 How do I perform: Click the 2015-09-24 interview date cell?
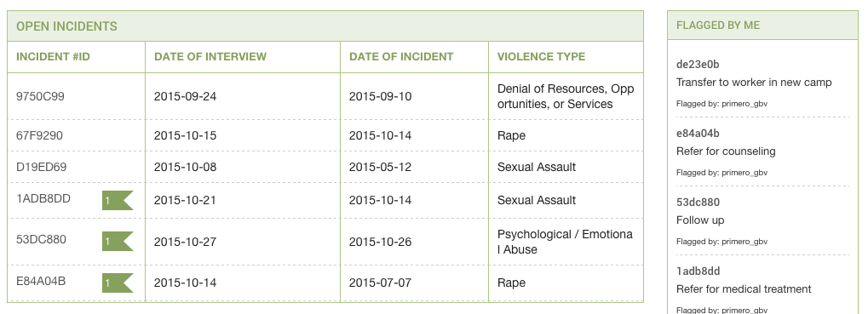[185, 96]
